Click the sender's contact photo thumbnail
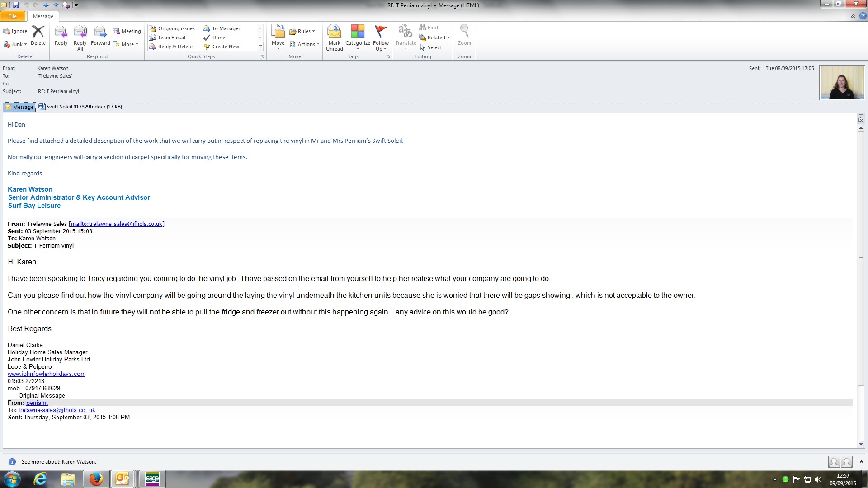The width and height of the screenshot is (868, 488). click(x=842, y=83)
